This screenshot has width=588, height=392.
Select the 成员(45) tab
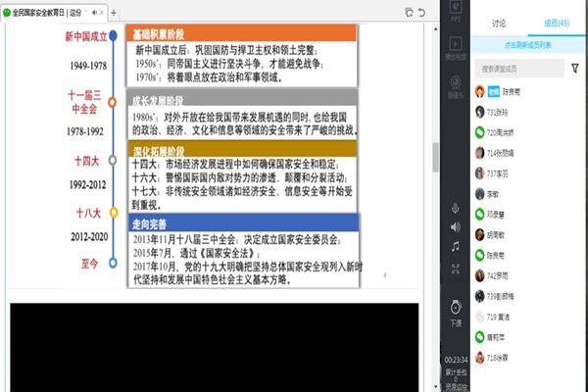[x=557, y=24]
